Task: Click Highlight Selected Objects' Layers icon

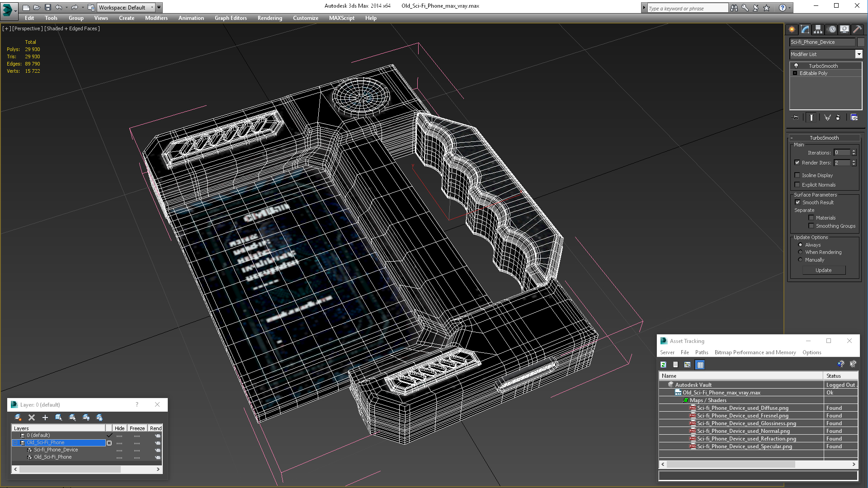Action: point(72,418)
